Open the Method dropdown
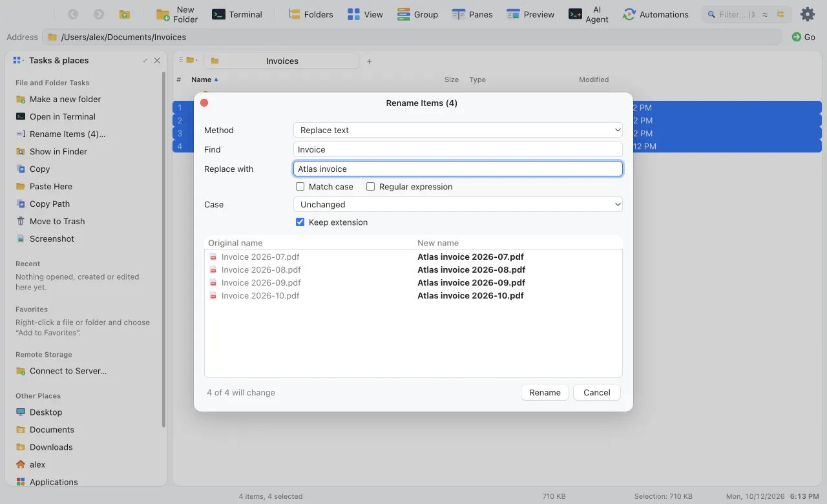Image resolution: width=827 pixels, height=504 pixels. click(458, 131)
